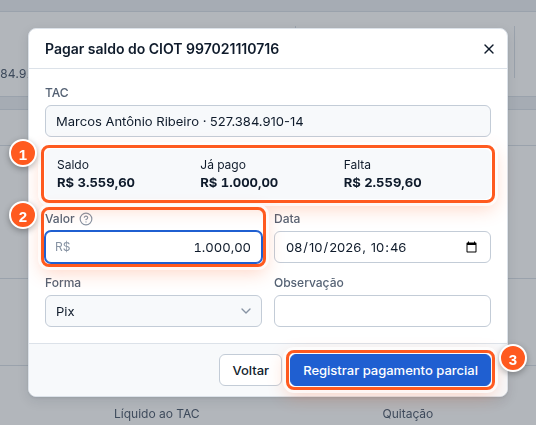This screenshot has height=425, width=536.
Task: Click Líquido ao TAC text behind dialog
Action: pos(157,414)
